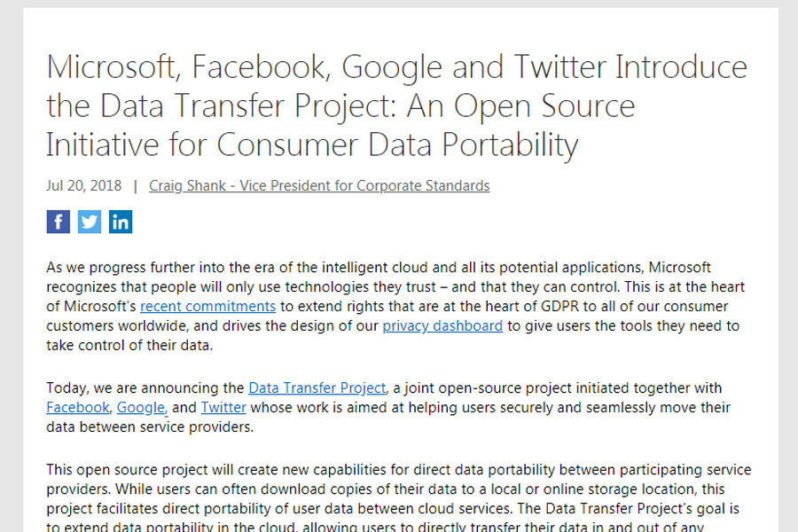Open the "privacy dashboard" link
Screen dimensions: 798x532
point(442,326)
